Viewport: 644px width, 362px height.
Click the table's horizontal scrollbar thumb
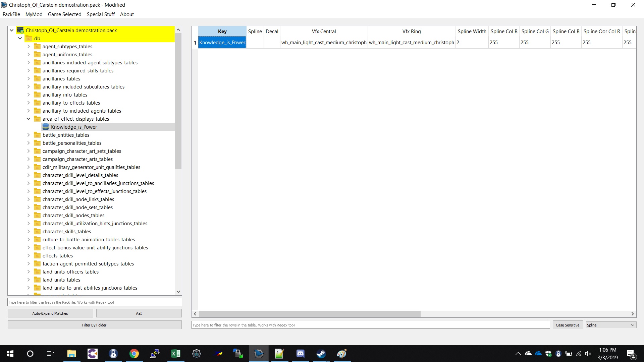coord(309,314)
